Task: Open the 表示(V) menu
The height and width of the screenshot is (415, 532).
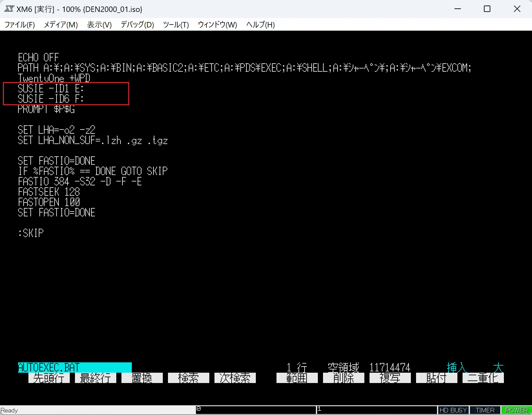Action: (x=99, y=25)
